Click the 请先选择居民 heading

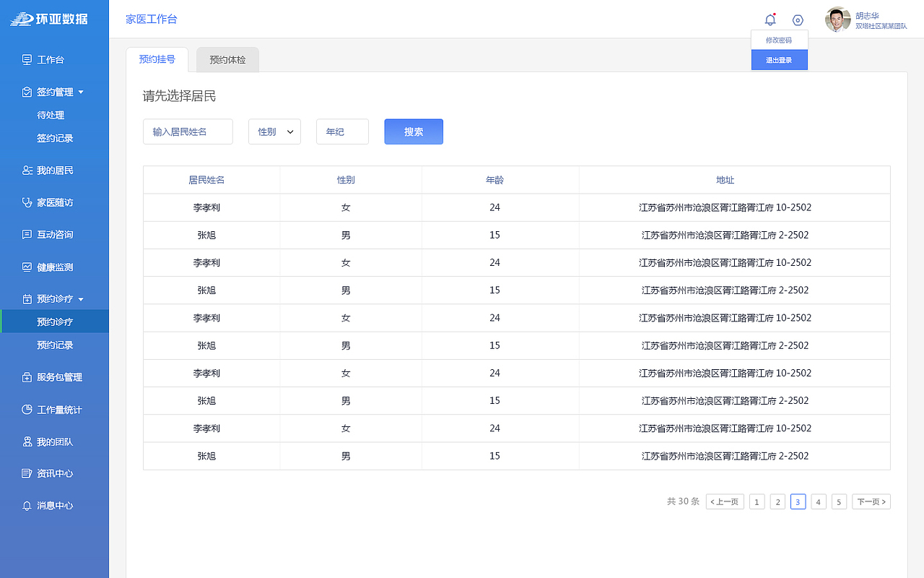click(x=179, y=96)
